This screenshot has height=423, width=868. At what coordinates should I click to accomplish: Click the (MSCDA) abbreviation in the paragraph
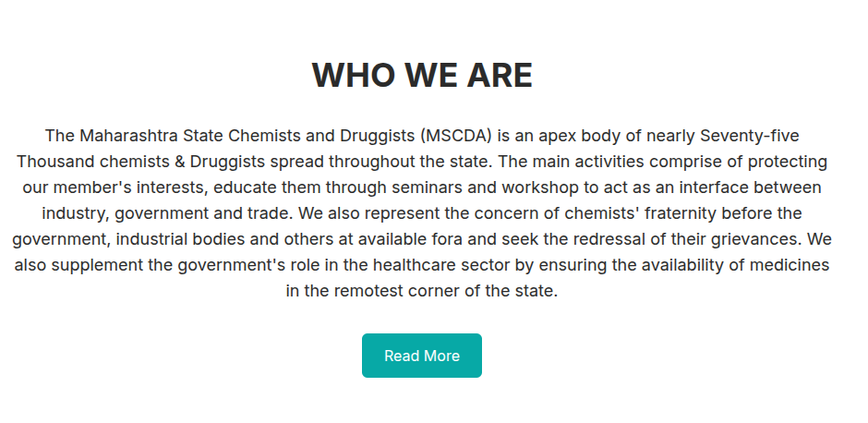pos(455,136)
